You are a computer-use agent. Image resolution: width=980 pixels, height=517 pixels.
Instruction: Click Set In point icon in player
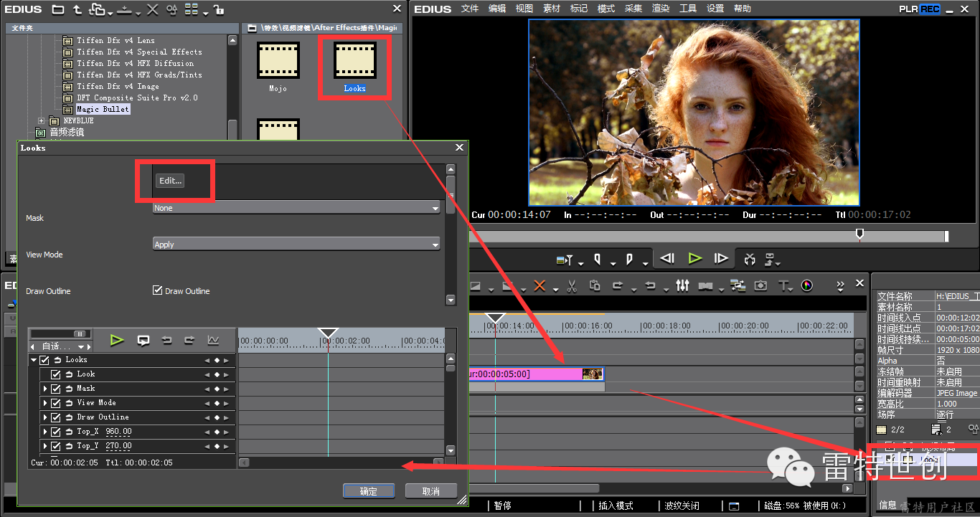coord(596,259)
